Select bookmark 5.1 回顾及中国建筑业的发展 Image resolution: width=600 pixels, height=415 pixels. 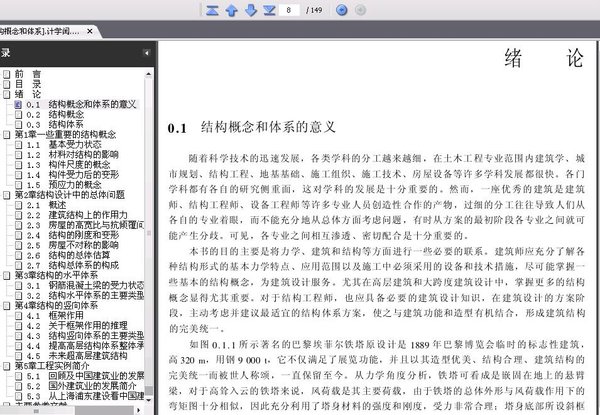[x=85, y=376]
